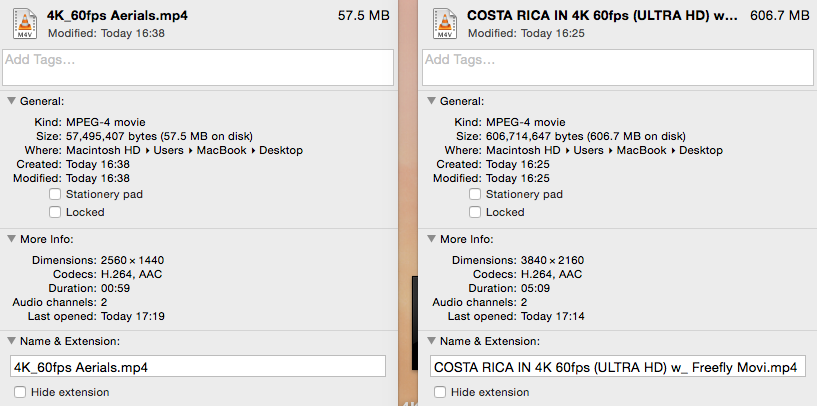Image resolution: width=817 pixels, height=406 pixels.
Task: Toggle Hide extension for 4K_60fps Aerials.mp4
Action: (x=21, y=392)
